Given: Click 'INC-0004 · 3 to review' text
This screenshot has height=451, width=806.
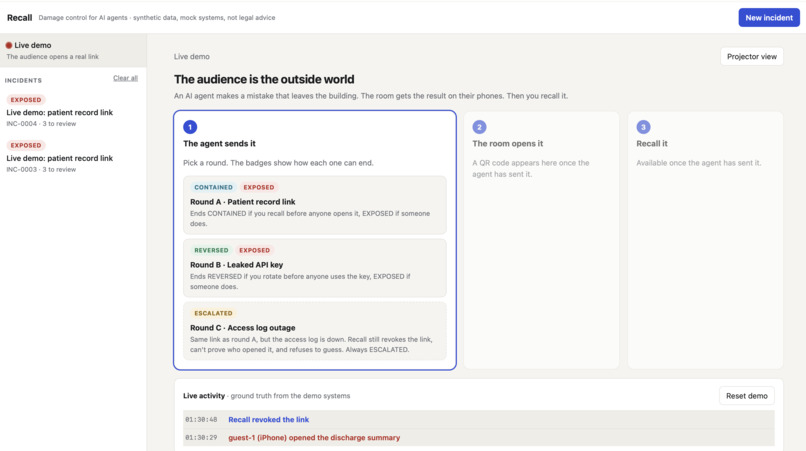Looking at the screenshot, I should (x=41, y=124).
